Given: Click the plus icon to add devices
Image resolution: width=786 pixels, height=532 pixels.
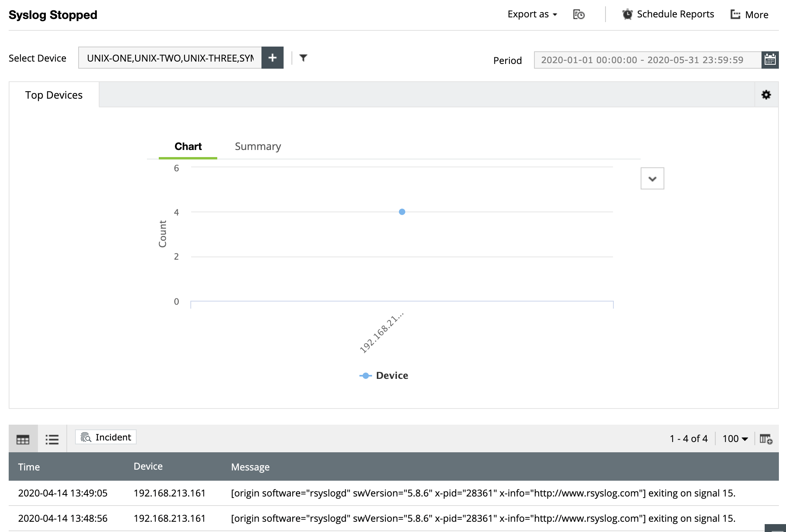Looking at the screenshot, I should [272, 58].
